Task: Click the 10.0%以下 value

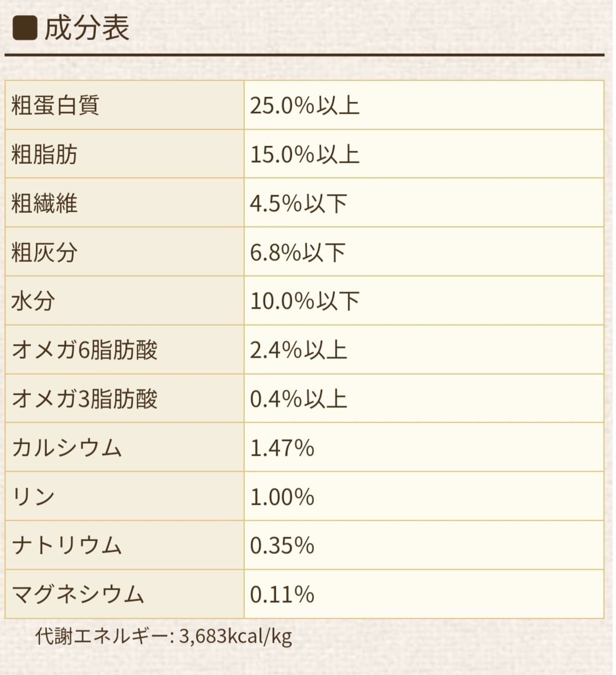Action: (x=305, y=302)
